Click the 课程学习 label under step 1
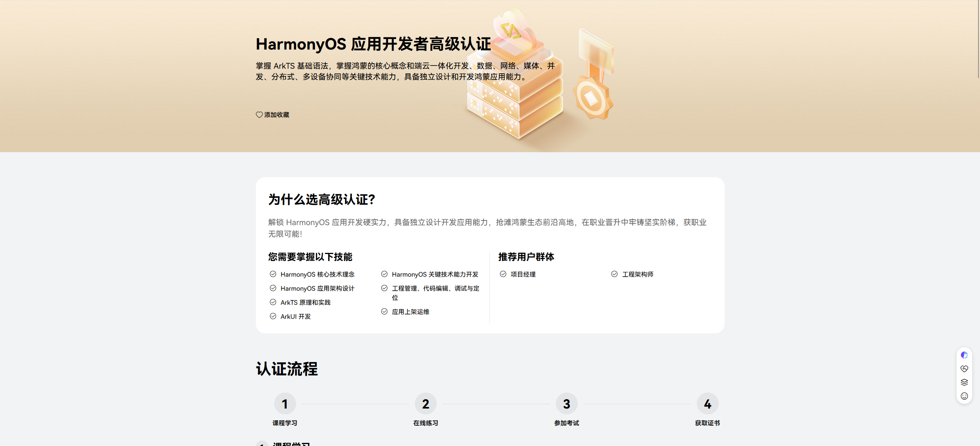 coord(285,423)
